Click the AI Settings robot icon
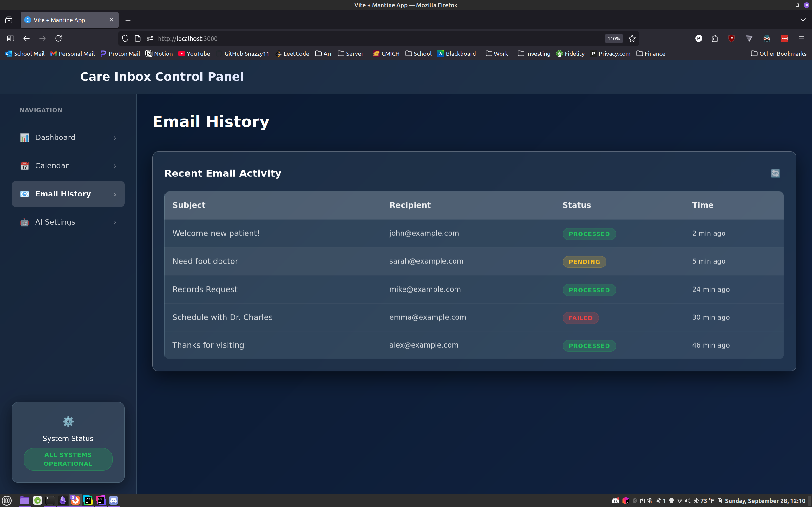The width and height of the screenshot is (812, 507). (x=24, y=222)
